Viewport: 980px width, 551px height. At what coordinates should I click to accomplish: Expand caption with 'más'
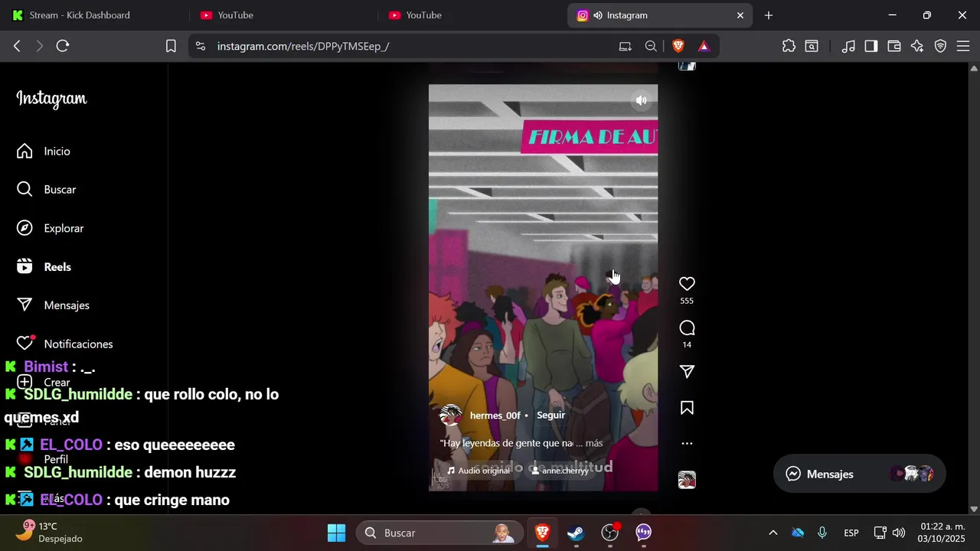(x=594, y=443)
